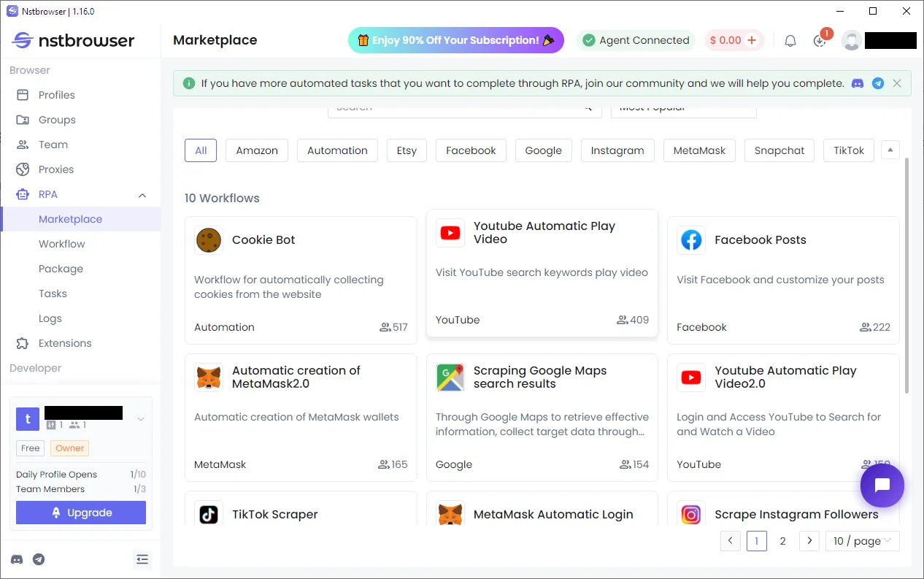
Task: Click the Daily Profile Opens 1/10 row
Action: [x=81, y=475]
